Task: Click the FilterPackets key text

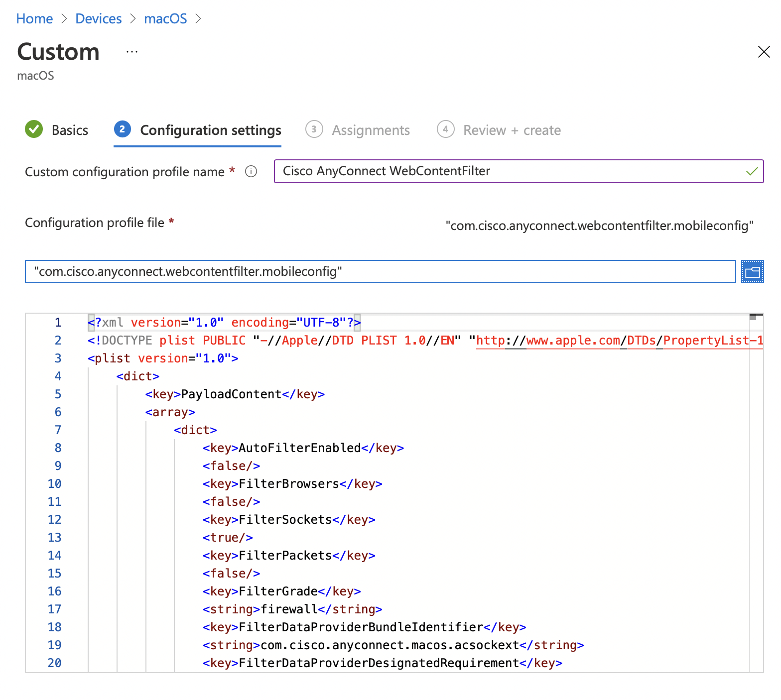Action: pyautogui.click(x=285, y=556)
